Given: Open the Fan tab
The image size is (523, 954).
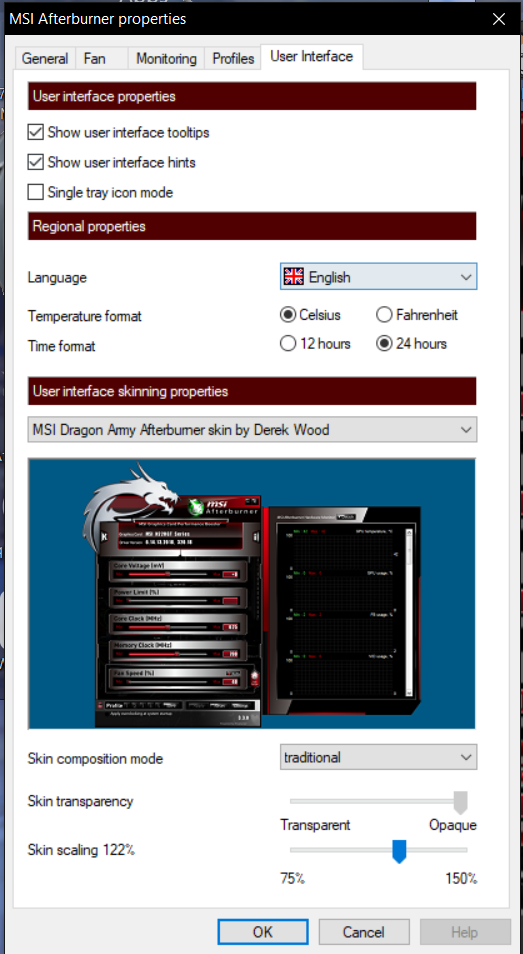Looking at the screenshot, I should pyautogui.click(x=94, y=59).
